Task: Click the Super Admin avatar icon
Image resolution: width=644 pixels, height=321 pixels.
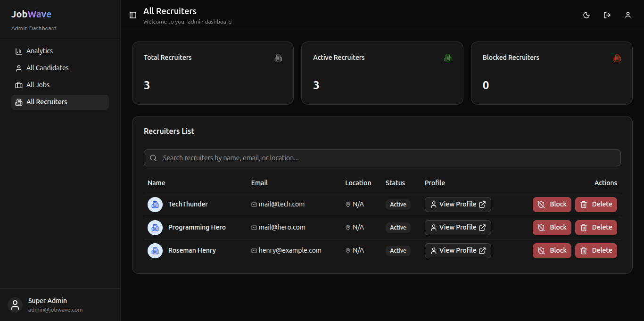Action: pos(15,305)
